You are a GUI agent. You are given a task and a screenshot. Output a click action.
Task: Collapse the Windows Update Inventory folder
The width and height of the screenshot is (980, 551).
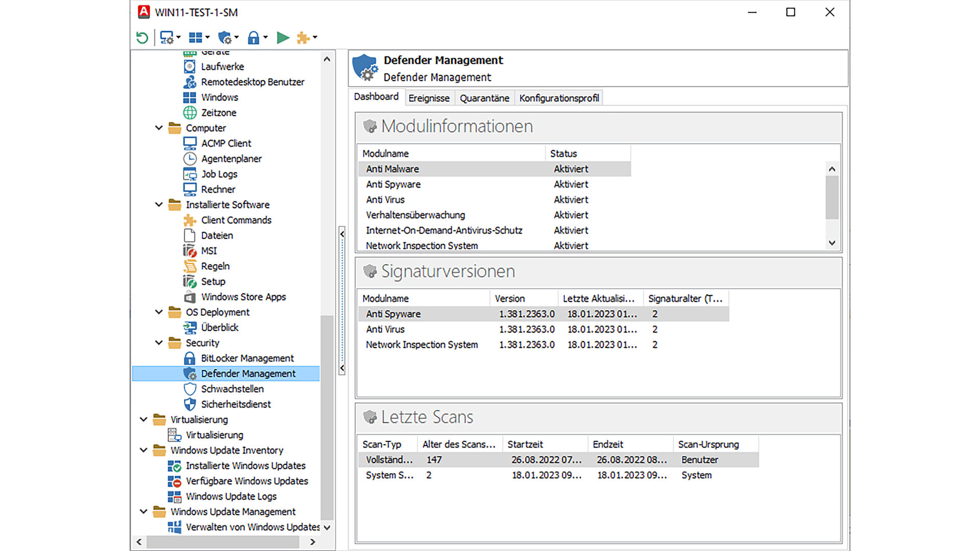pos(143,450)
